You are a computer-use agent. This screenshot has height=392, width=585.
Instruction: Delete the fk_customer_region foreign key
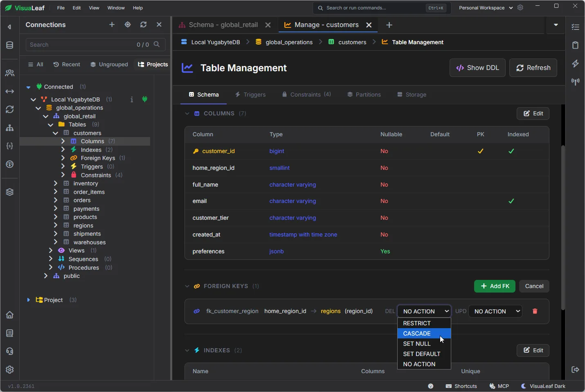coord(535,311)
